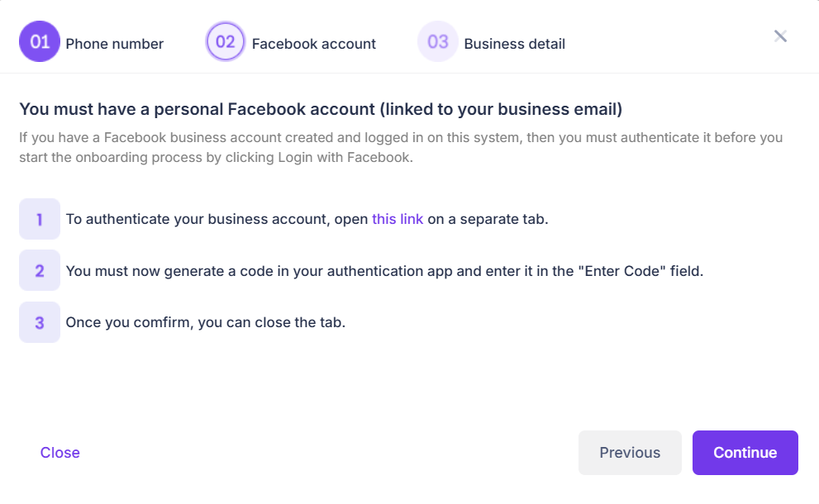The image size is (819, 504).
Task: Open "this link" for authentication
Action: click(x=398, y=220)
